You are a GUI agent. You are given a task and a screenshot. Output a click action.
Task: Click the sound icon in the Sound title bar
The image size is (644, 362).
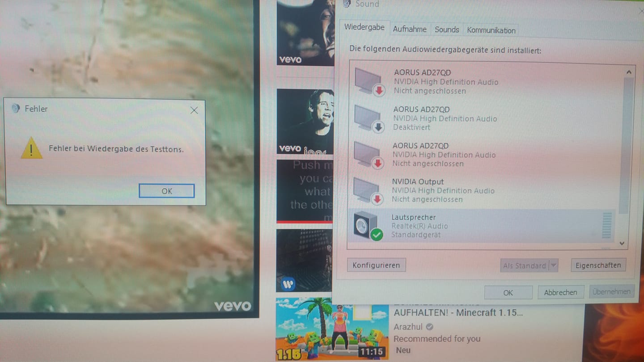(x=347, y=4)
